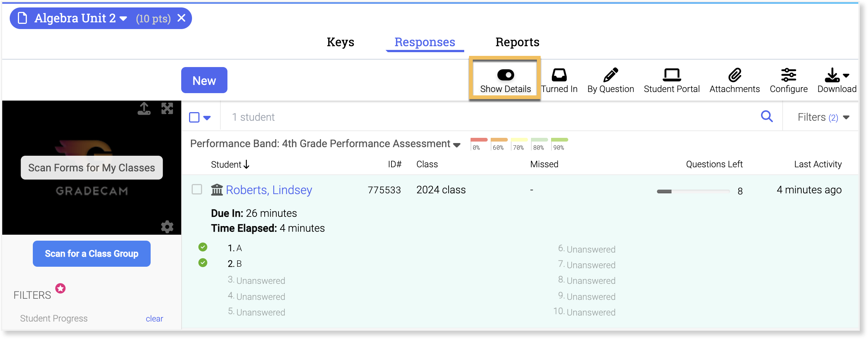The height and width of the screenshot is (339, 868).
Task: Click the upload icon in scanner panel
Action: click(x=144, y=109)
